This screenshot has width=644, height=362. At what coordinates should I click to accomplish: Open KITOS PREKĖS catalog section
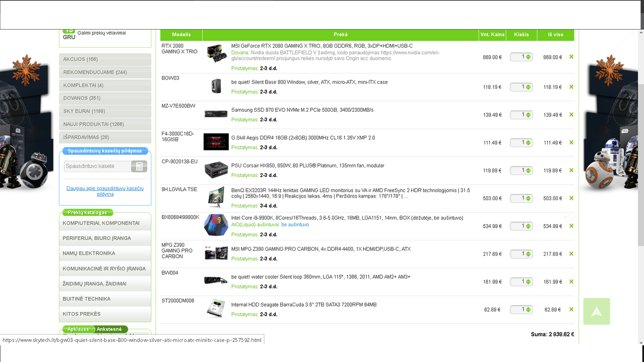point(105,314)
